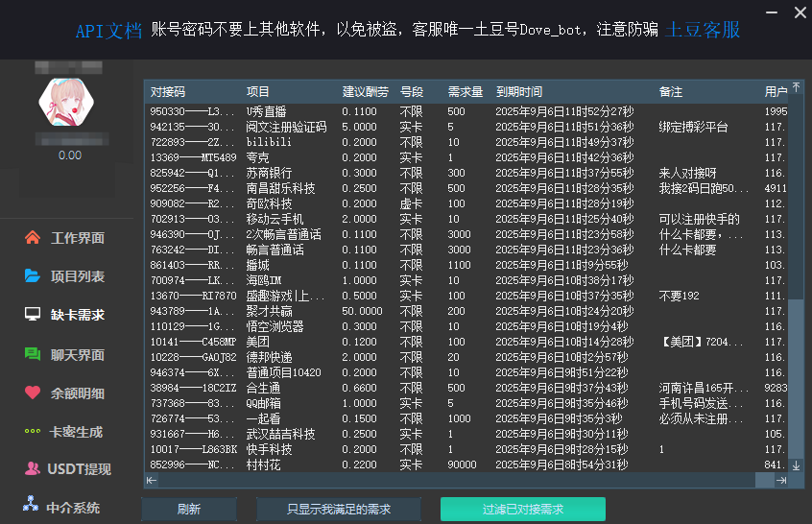This screenshot has width=812, height=524.
Task: Click the user icon beside USDT提现
Action: (33, 468)
